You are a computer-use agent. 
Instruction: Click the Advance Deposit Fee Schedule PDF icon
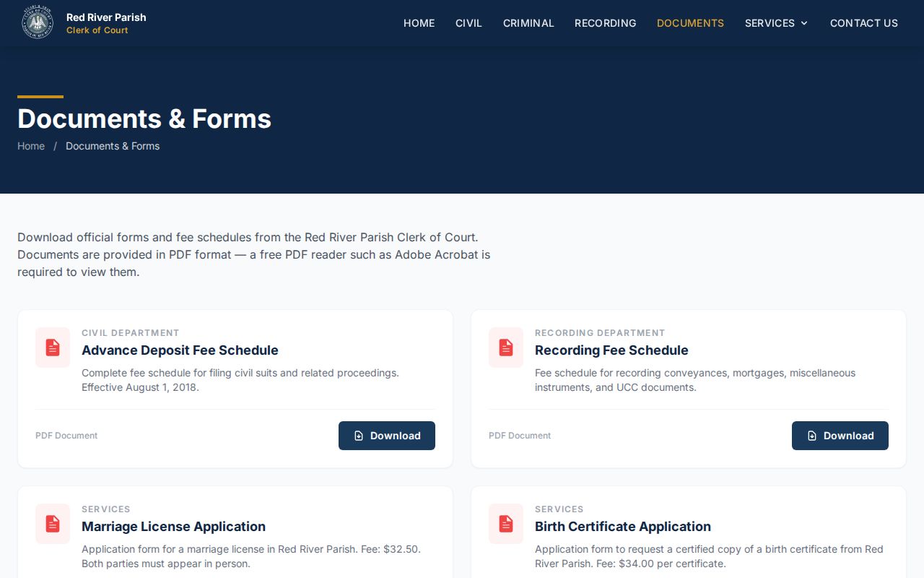(x=53, y=348)
